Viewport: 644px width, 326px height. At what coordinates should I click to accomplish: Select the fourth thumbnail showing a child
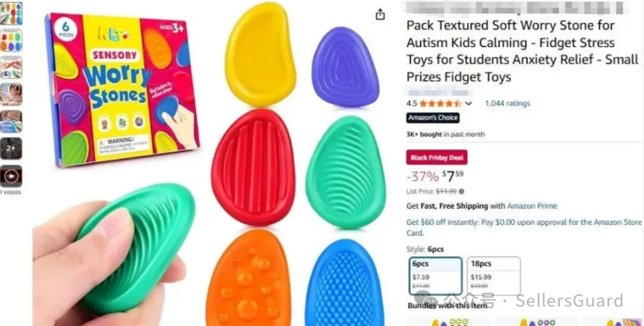[x=11, y=94]
